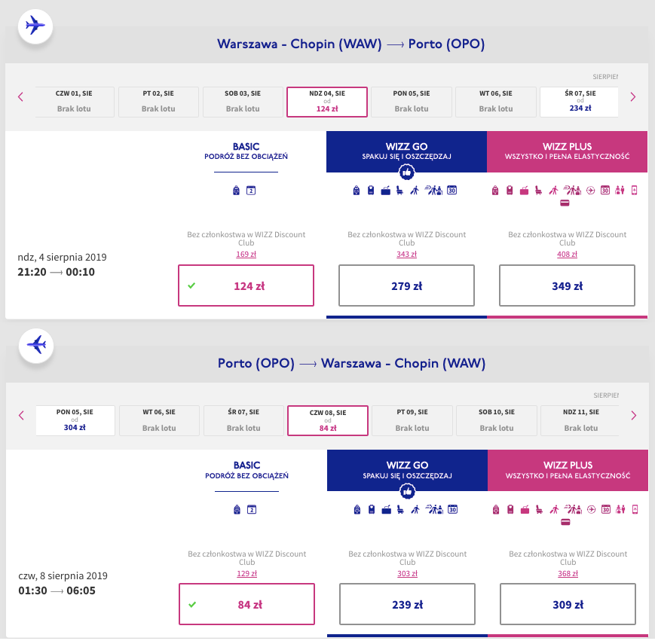Image resolution: width=655 pixels, height=644 pixels.
Task: Click the priority boarding walker icon, outbound WIZZ GO
Action: (415, 191)
